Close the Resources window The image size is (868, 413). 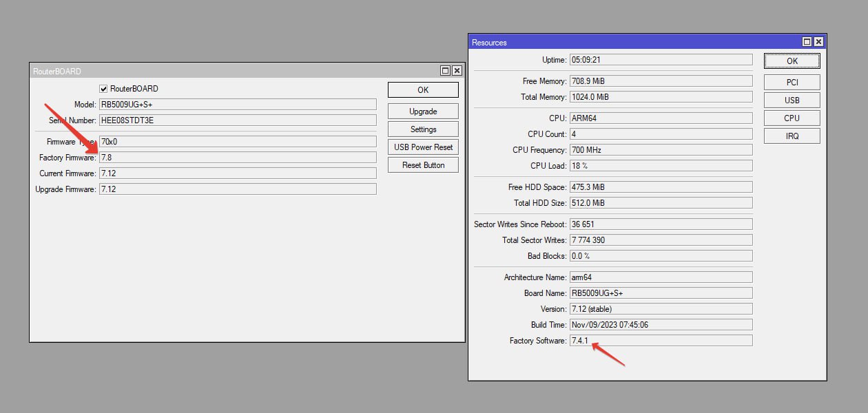pos(818,42)
